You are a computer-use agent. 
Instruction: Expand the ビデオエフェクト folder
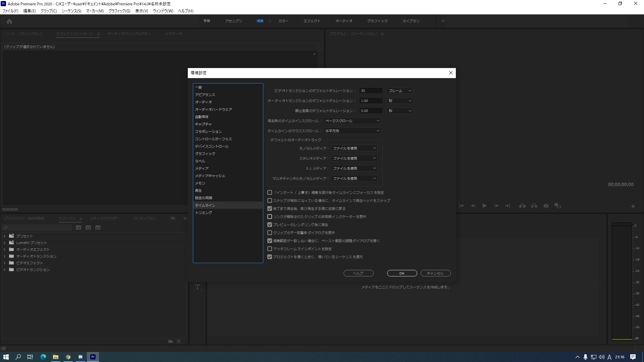(5, 263)
